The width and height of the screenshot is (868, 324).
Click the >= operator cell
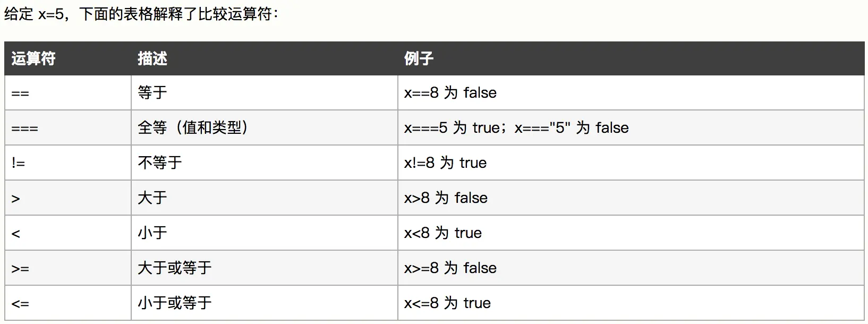coord(20,269)
